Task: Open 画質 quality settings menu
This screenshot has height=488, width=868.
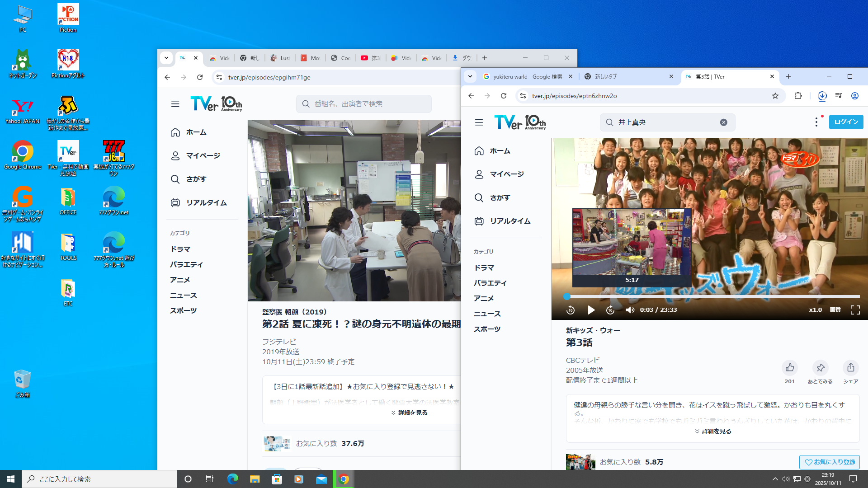Action: pyautogui.click(x=835, y=310)
